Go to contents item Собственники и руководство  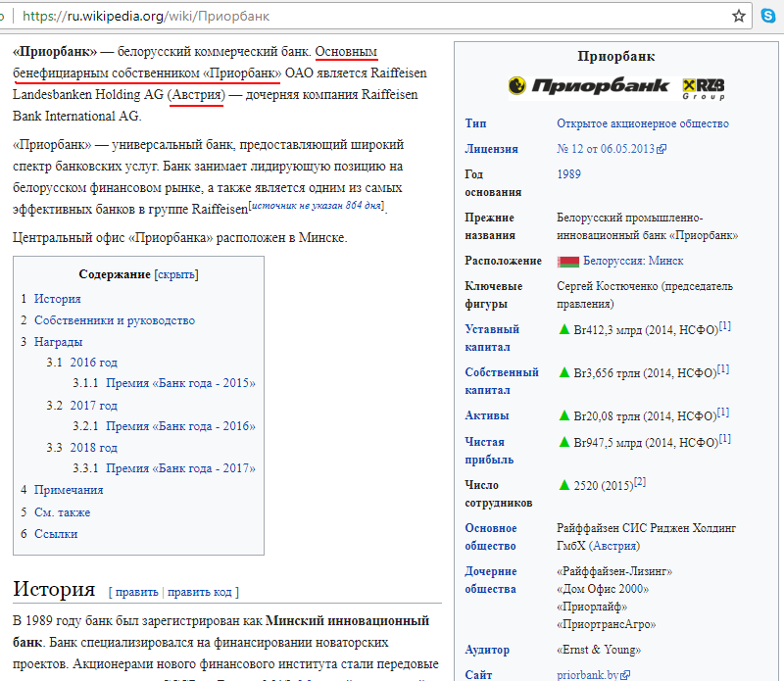point(115,320)
